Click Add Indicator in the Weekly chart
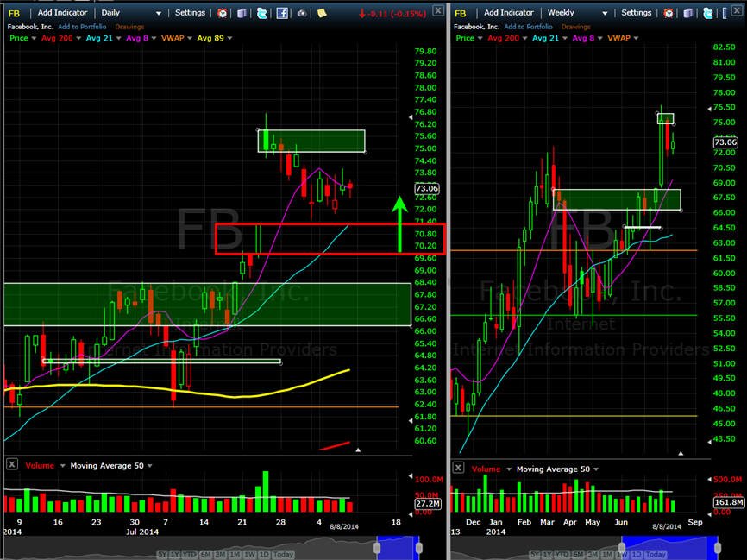The image size is (747, 560). [508, 13]
